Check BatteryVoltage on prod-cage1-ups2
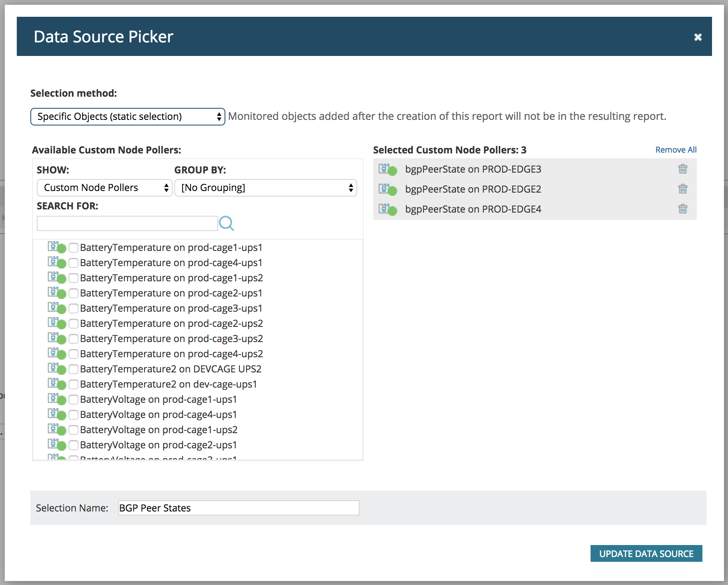728x585 pixels. pyautogui.click(x=74, y=430)
